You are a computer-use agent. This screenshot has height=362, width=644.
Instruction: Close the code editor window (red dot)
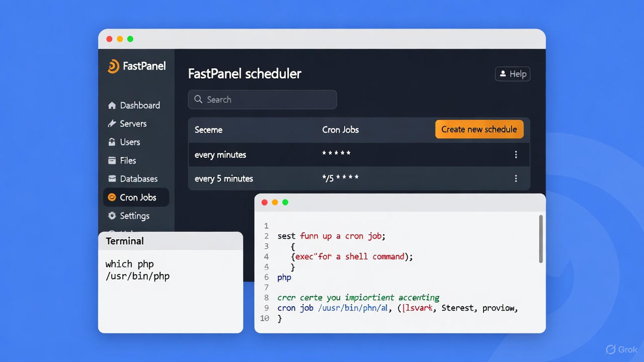(x=265, y=202)
